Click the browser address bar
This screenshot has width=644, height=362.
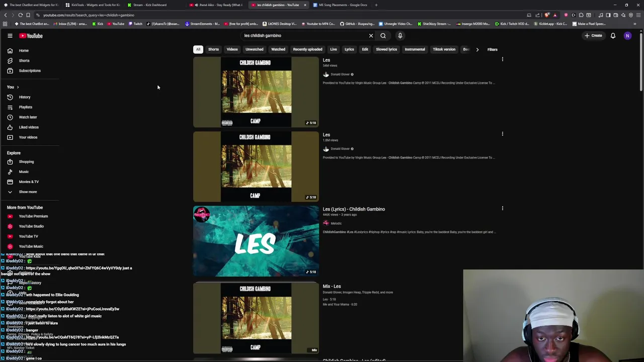tap(277, 15)
